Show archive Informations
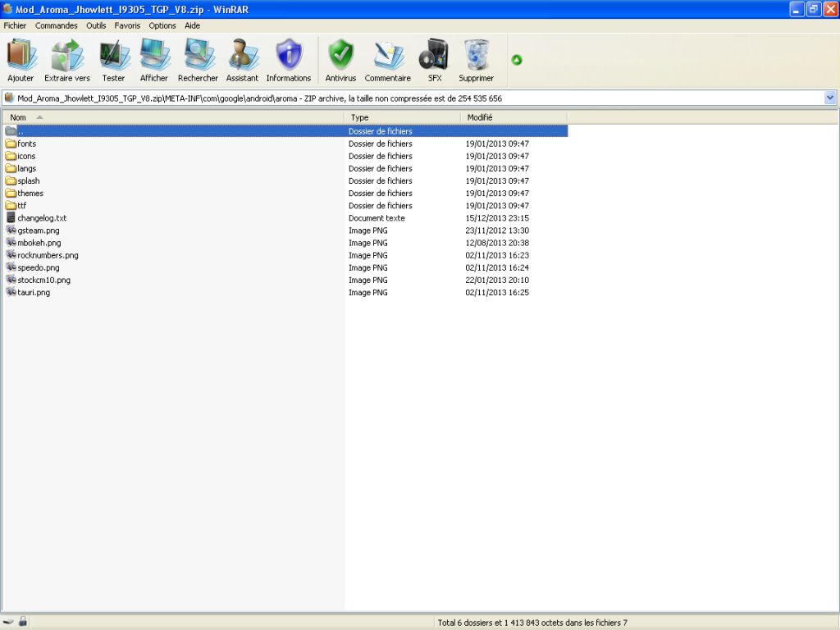The width and height of the screenshot is (840, 630). coord(288,60)
